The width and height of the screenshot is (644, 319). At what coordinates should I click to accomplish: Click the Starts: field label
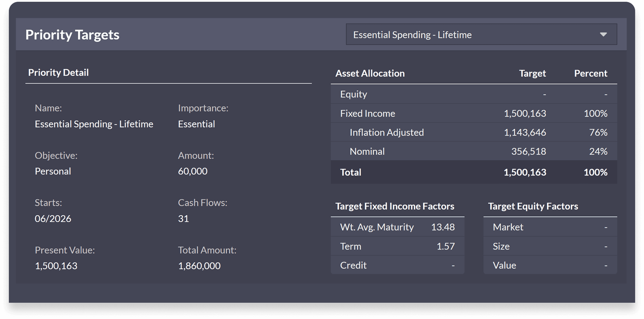click(x=48, y=203)
